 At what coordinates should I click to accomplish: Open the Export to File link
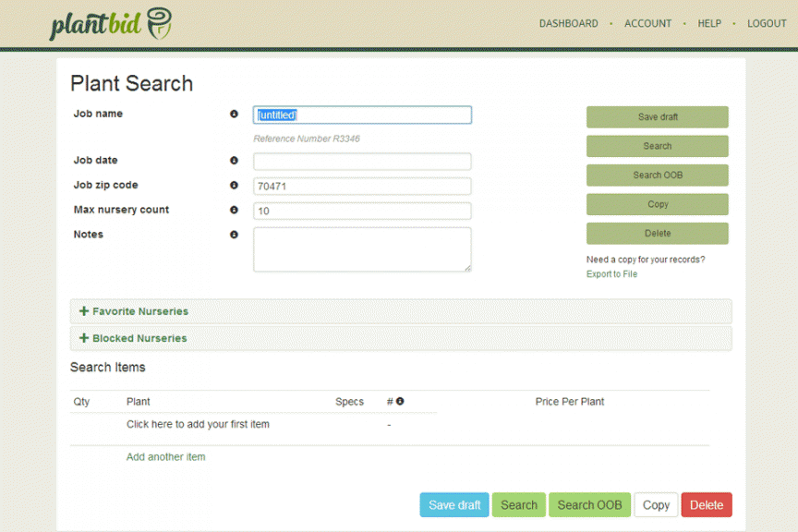[x=611, y=273]
